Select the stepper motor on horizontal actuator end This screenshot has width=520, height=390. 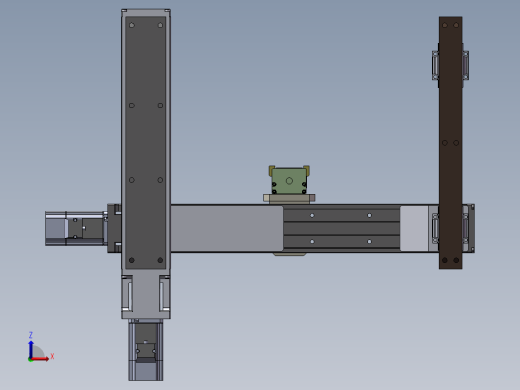pos(76,229)
